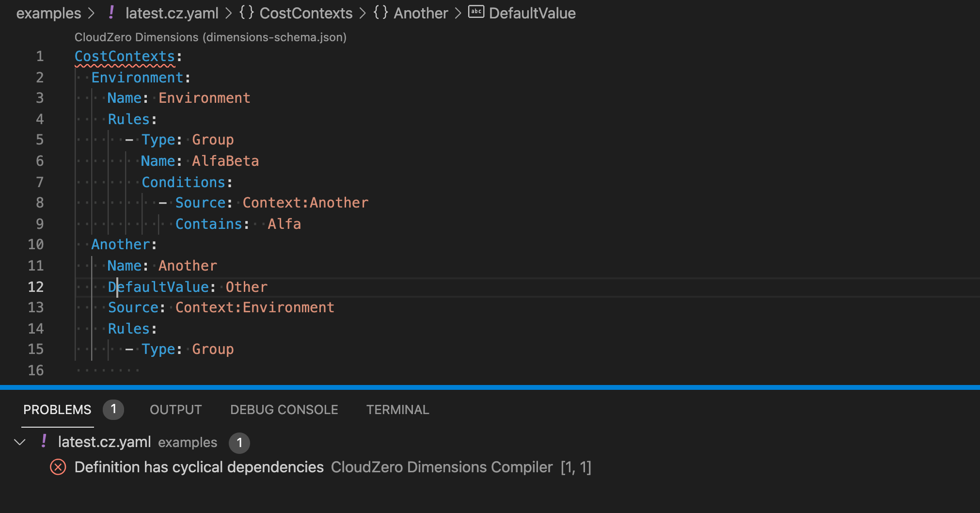
Task: Collapse the latest.cz.yaml problems group
Action: [x=20, y=442]
